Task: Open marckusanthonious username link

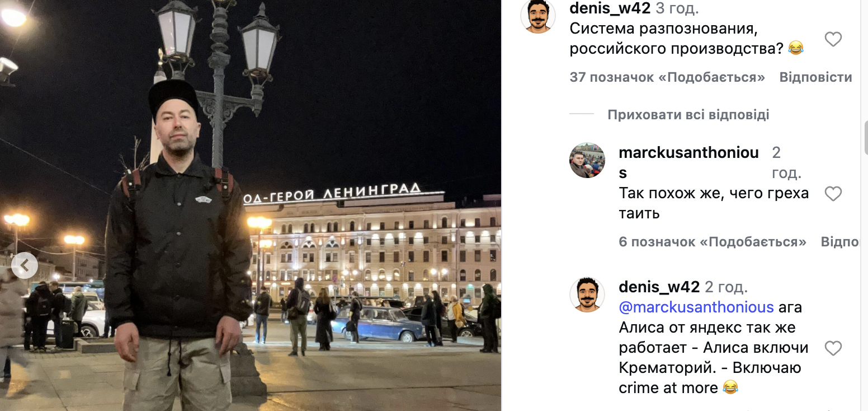Action: (689, 162)
